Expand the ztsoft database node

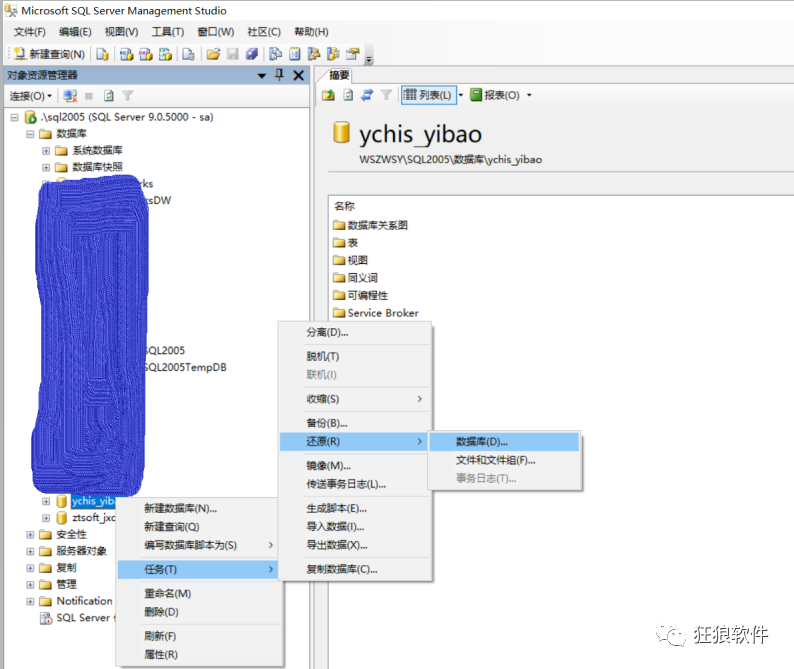coord(46,518)
